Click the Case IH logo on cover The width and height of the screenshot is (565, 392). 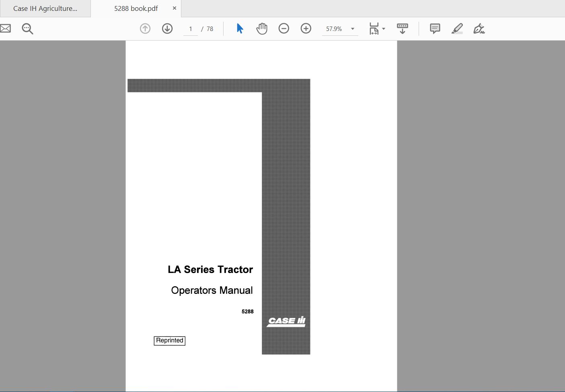click(286, 322)
